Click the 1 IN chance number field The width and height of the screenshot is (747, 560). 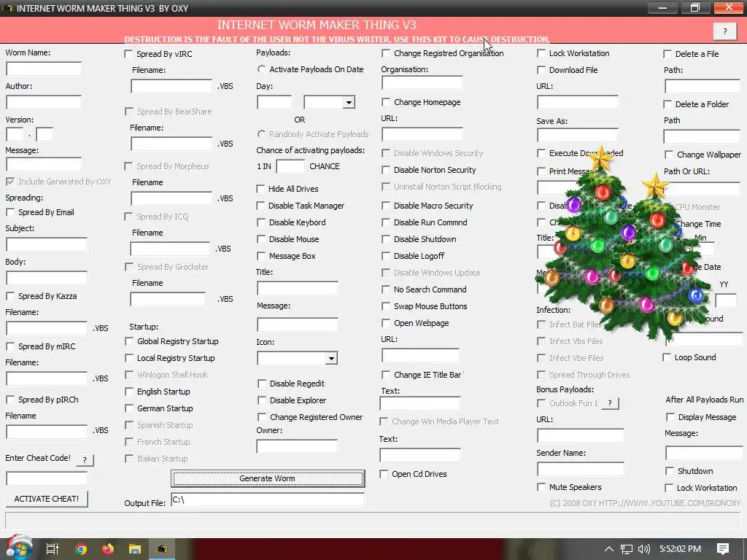coord(290,166)
